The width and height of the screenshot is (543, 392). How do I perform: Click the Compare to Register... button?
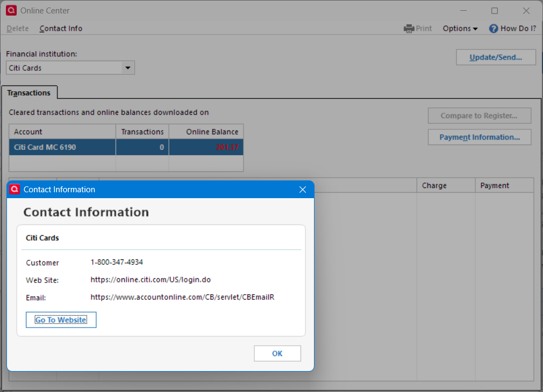[479, 115]
